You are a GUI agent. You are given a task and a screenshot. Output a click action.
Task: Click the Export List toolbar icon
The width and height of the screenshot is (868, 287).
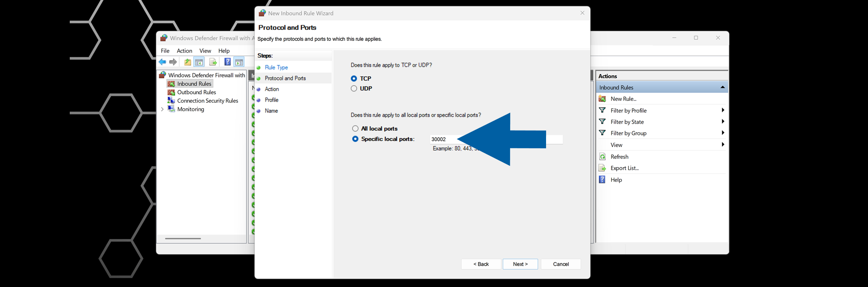click(213, 62)
